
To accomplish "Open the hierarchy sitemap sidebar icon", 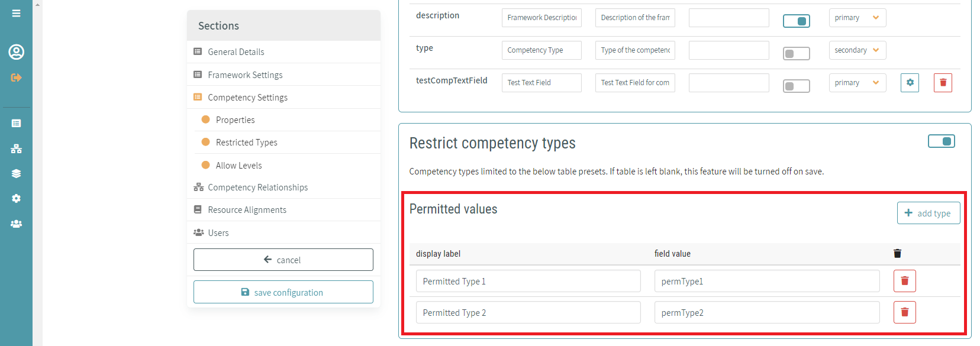I will click(x=16, y=148).
